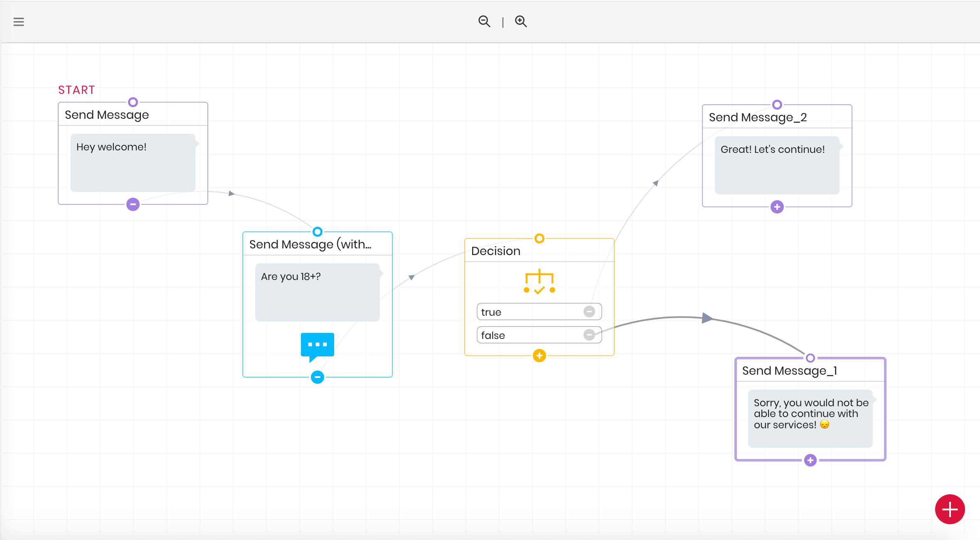
Task: Remove connection on true branch
Action: click(x=589, y=312)
